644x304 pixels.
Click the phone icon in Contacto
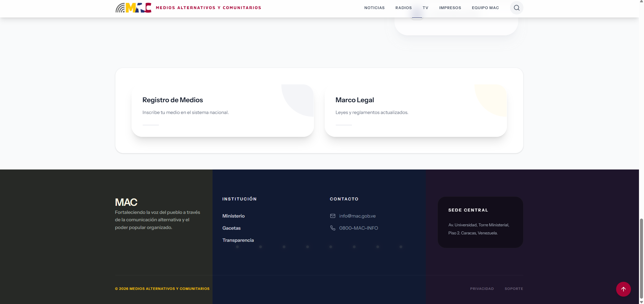point(332,228)
